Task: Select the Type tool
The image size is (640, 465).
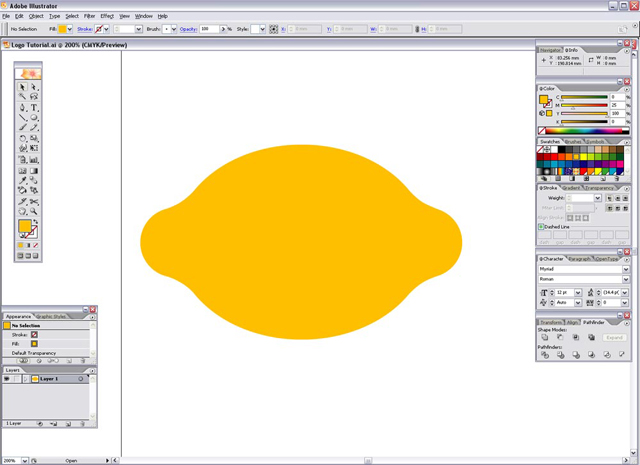Action: tap(34, 108)
